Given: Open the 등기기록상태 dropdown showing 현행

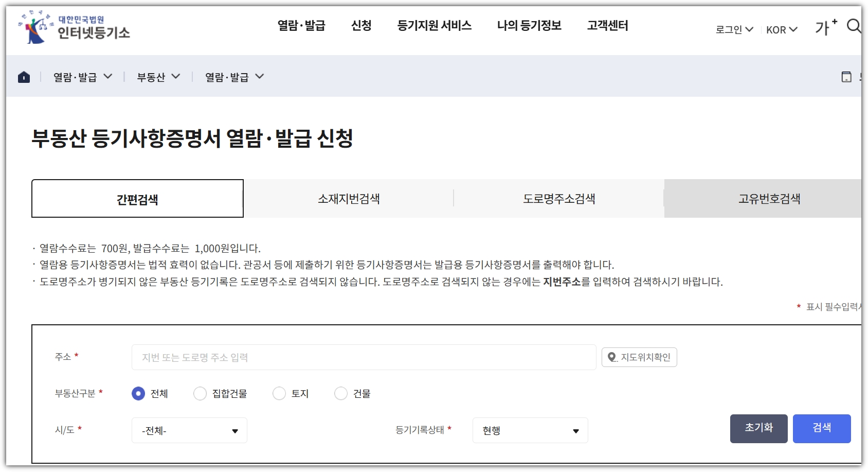Looking at the screenshot, I should tap(530, 430).
